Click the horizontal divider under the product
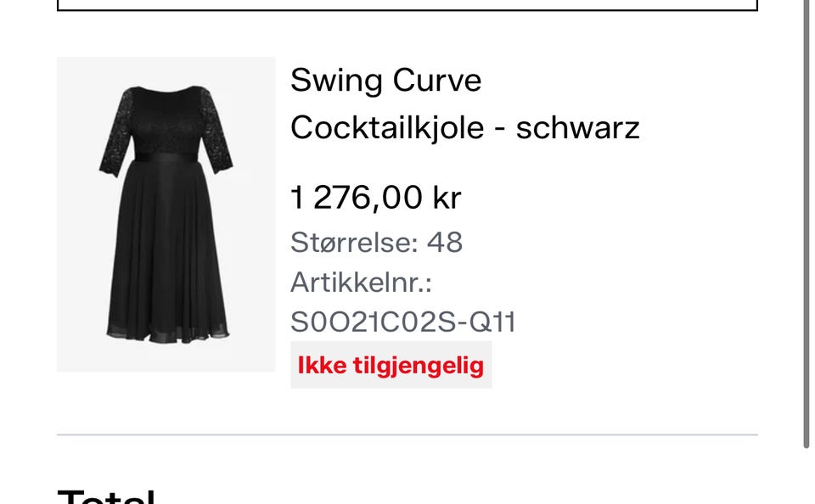Screen dimensions: 815x504 (x=407, y=434)
